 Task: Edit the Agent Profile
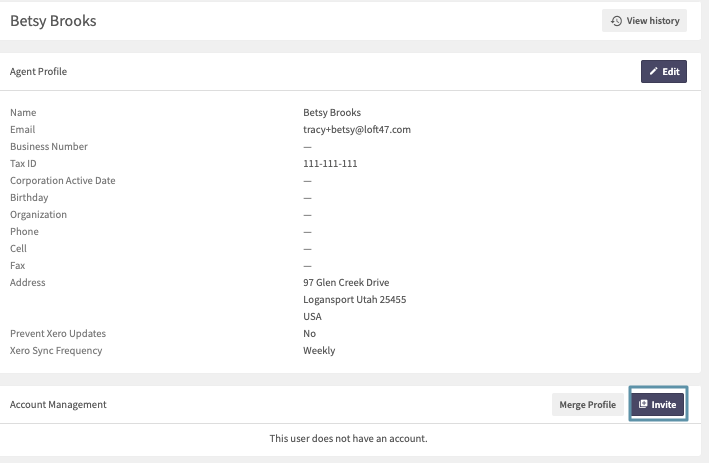663,71
